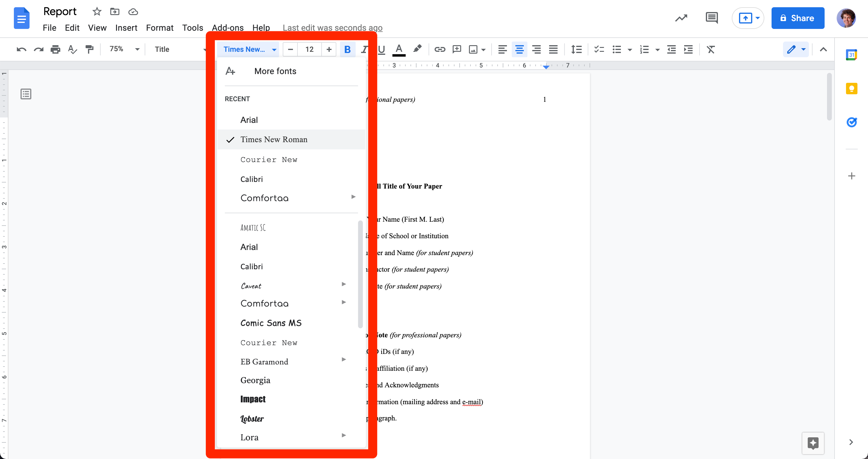Open More fonts dialog
This screenshot has width=868, height=459.
275,71
